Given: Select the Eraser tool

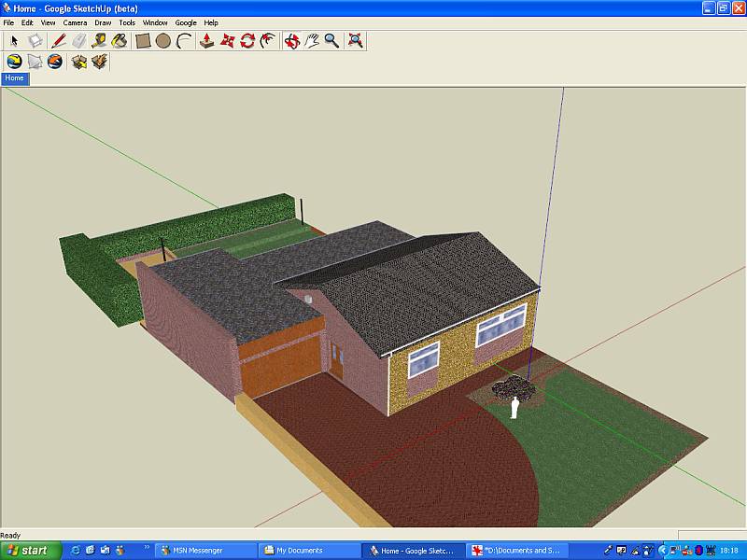Looking at the screenshot, I should [78, 41].
